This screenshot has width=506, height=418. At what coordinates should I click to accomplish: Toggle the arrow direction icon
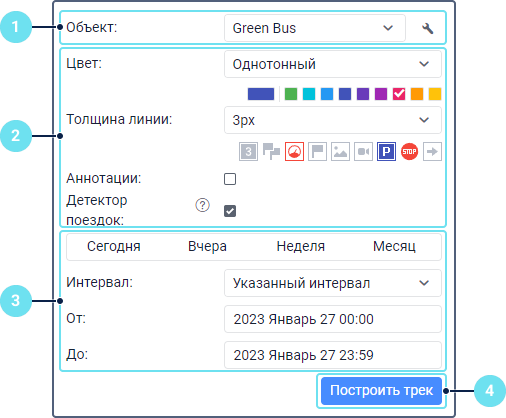tap(432, 152)
